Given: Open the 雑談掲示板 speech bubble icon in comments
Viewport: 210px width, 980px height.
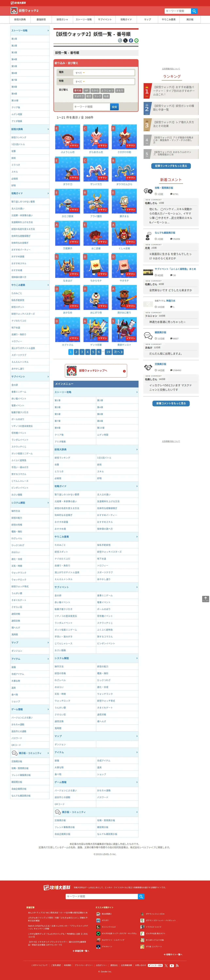Looking at the screenshot, I should [148, 335].
